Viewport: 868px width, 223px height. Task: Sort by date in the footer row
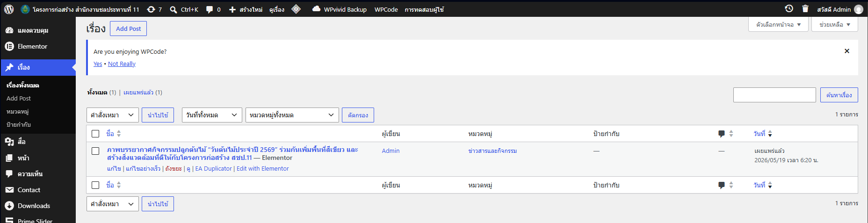[763, 185]
